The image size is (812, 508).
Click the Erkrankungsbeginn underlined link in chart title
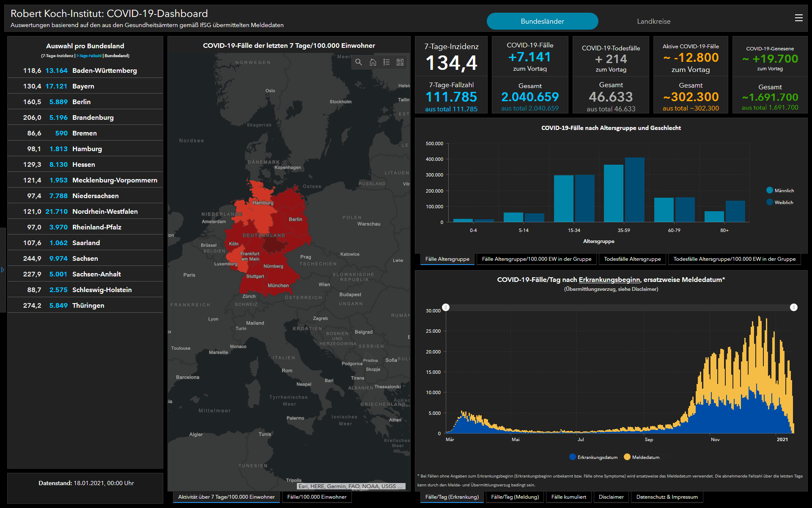[609, 279]
